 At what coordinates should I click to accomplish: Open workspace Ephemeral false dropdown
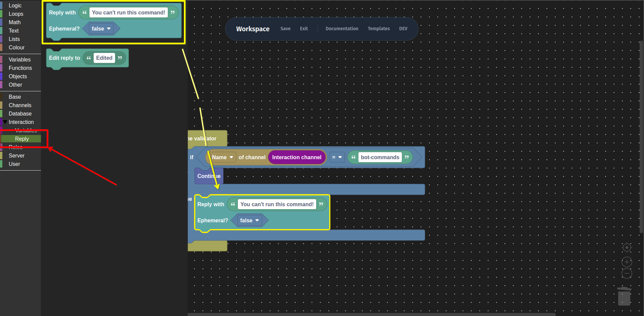pyautogui.click(x=249, y=220)
